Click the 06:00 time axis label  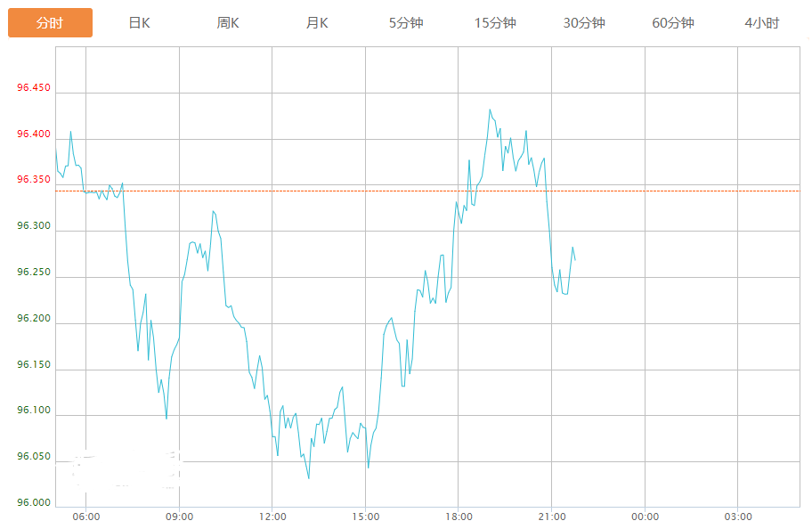(x=85, y=517)
